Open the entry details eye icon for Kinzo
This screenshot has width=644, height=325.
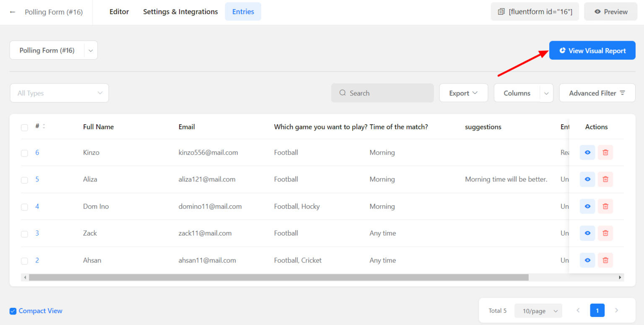[x=587, y=152]
